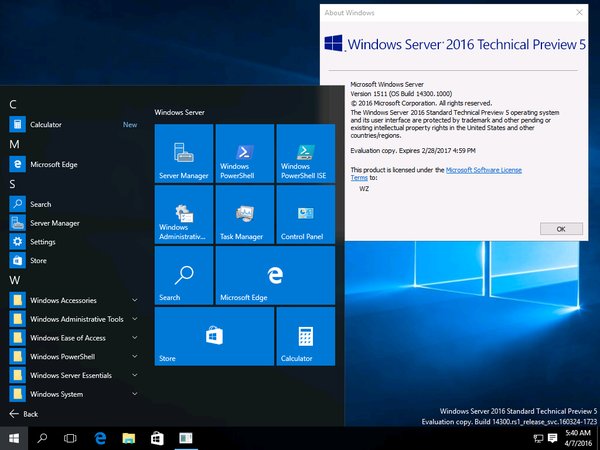600x450 pixels.
Task: Go Back from the all apps list
Action: [x=24, y=414]
